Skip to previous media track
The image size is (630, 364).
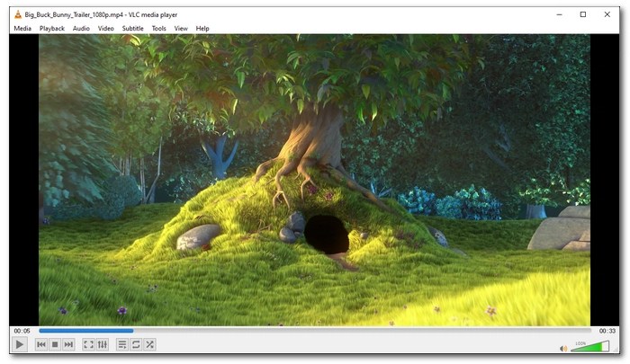click(x=41, y=344)
